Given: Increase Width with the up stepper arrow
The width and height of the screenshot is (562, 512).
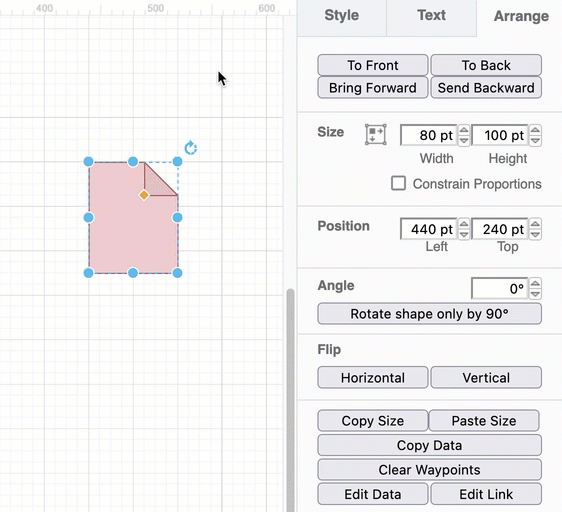Looking at the screenshot, I should 464,131.
